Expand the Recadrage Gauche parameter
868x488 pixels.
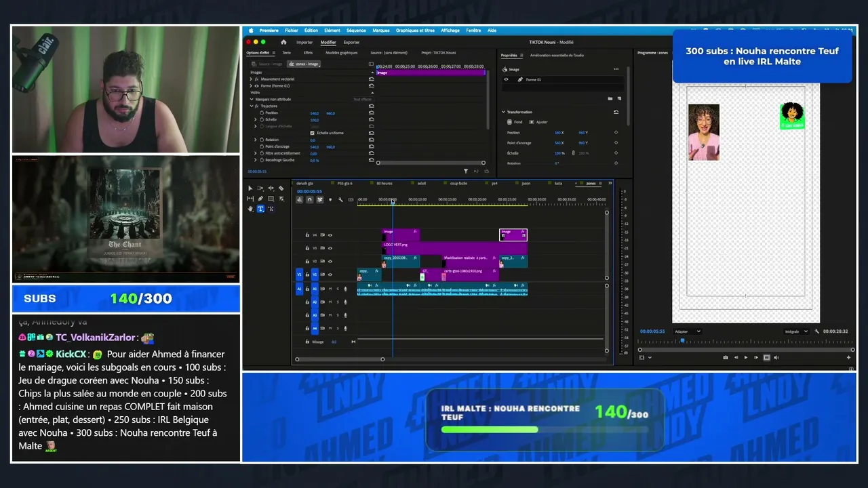256,160
